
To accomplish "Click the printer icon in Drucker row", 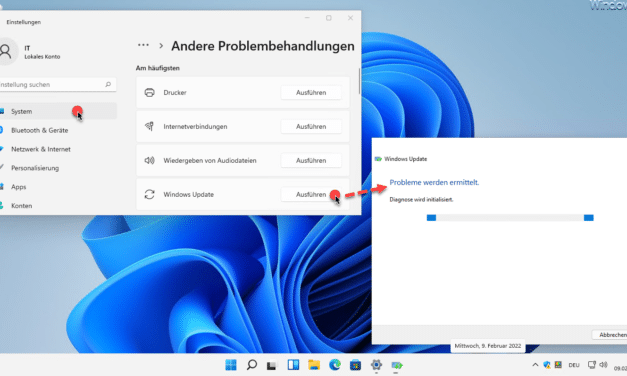I will 150,92.
